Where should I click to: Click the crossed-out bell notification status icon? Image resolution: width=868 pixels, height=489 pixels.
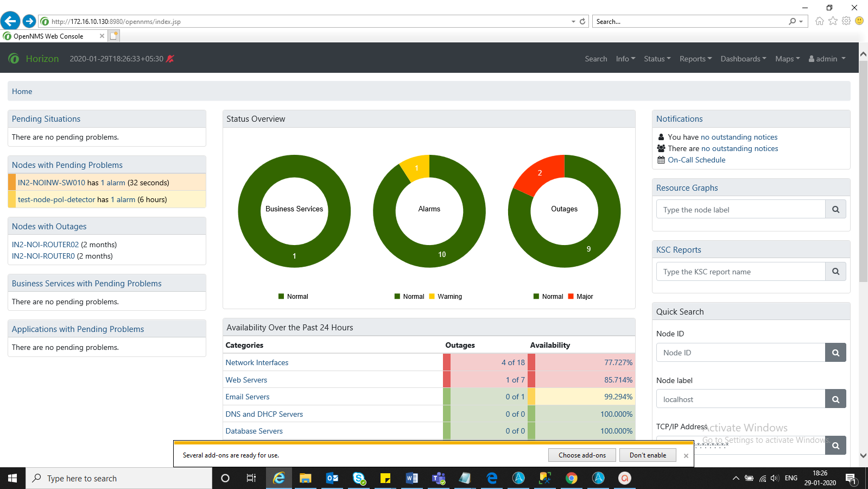(x=170, y=59)
